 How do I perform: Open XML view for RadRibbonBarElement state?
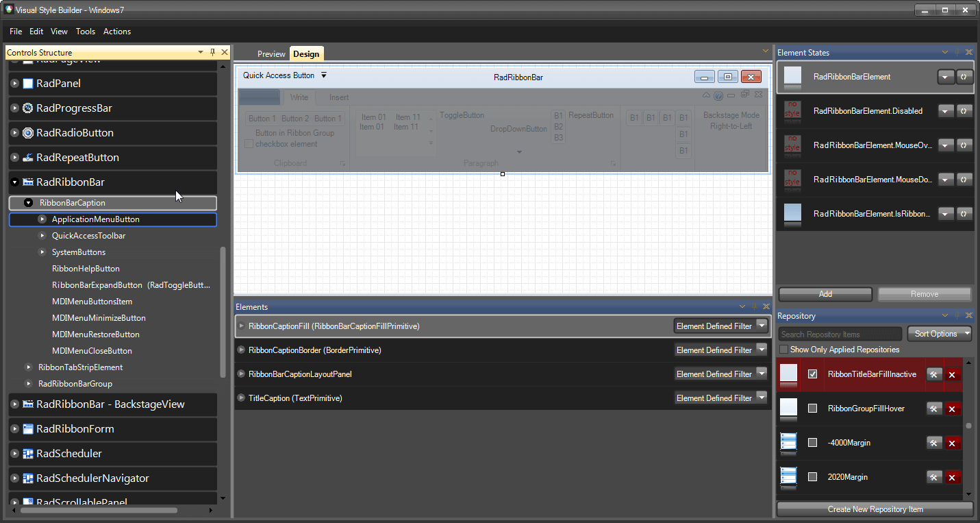click(964, 77)
